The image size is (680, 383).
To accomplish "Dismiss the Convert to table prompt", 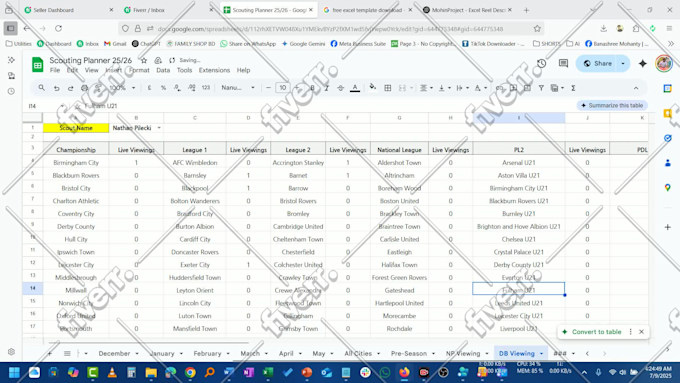I will [x=641, y=332].
